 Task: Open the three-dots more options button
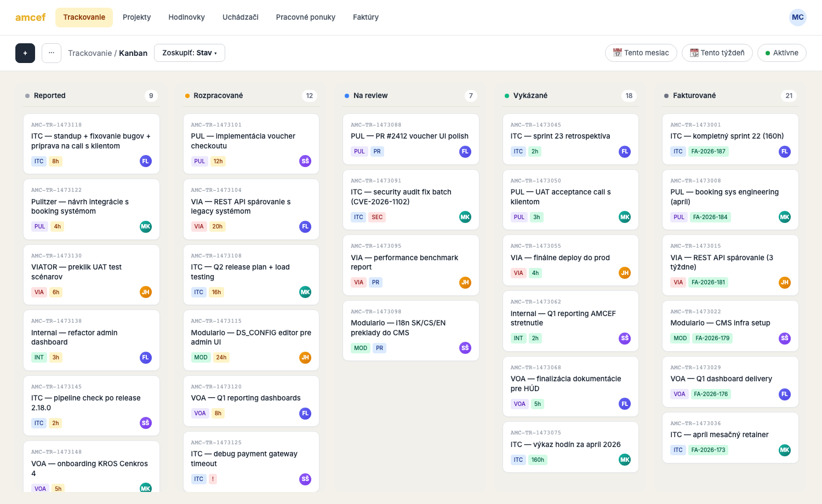tap(52, 53)
